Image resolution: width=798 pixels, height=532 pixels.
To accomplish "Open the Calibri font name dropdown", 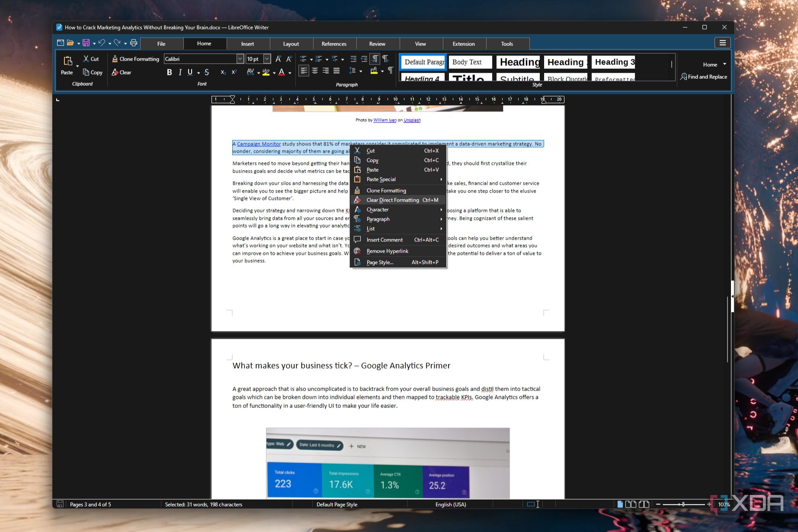I will 240,59.
